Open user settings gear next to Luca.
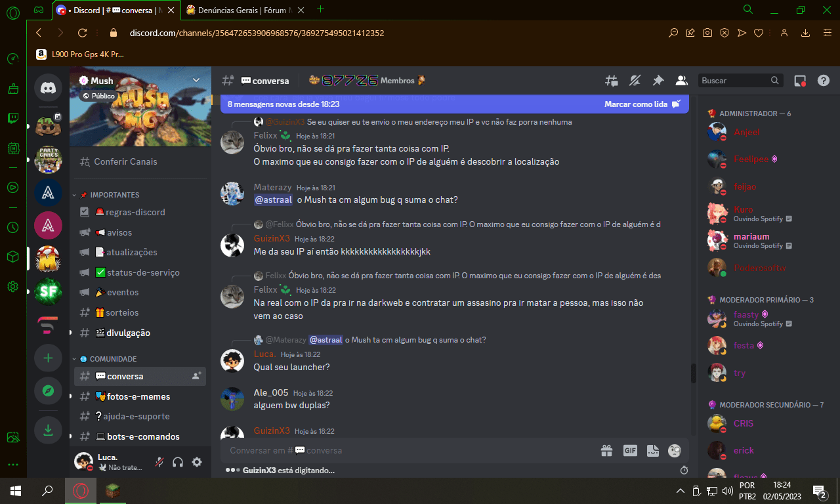This screenshot has height=504, width=840. click(x=197, y=462)
